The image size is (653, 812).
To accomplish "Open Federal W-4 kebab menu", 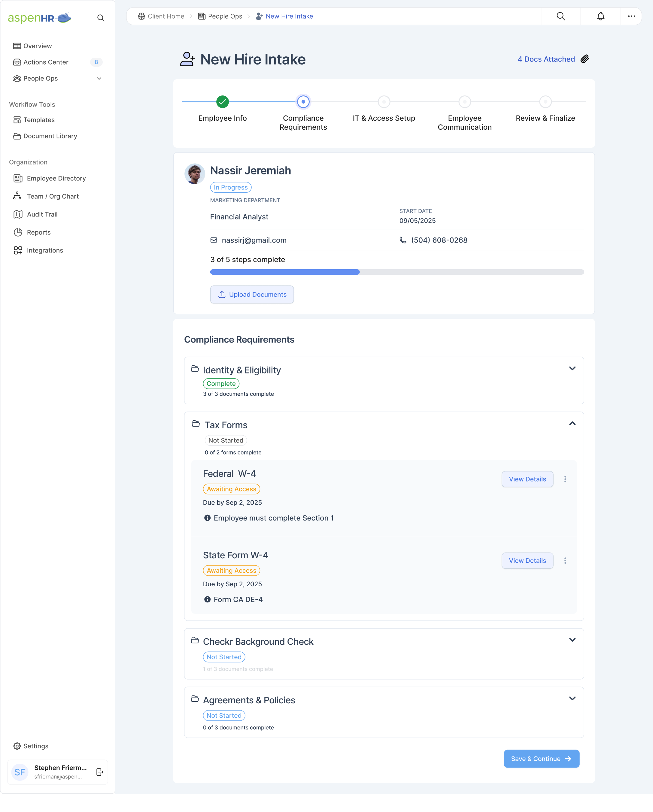I will pyautogui.click(x=565, y=479).
